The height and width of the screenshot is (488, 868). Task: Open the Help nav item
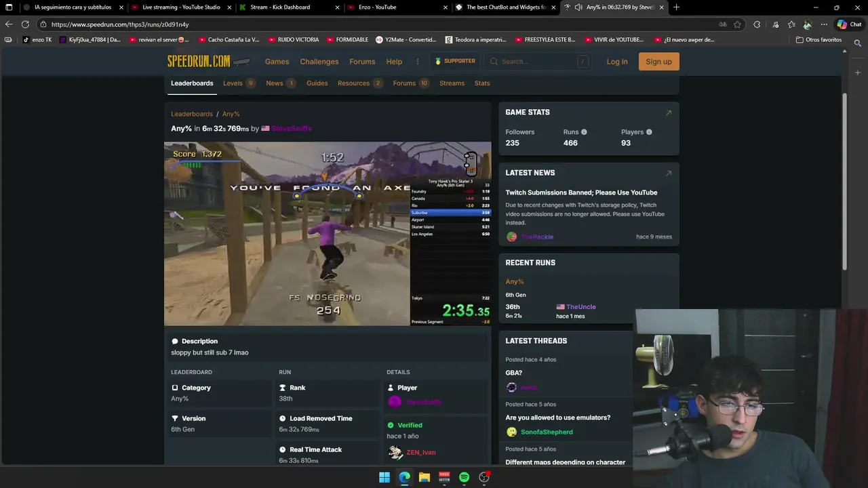coord(394,62)
